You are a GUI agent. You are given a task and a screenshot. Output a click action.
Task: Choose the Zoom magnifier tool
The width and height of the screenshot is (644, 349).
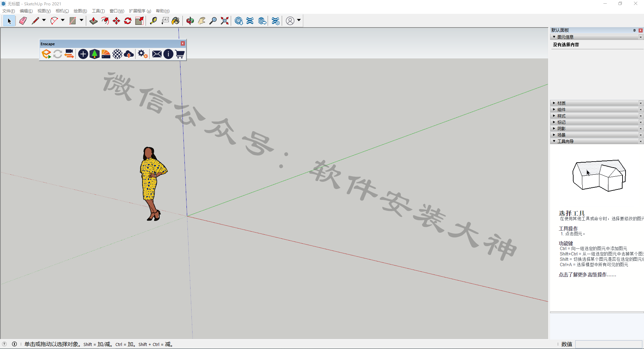click(x=213, y=21)
